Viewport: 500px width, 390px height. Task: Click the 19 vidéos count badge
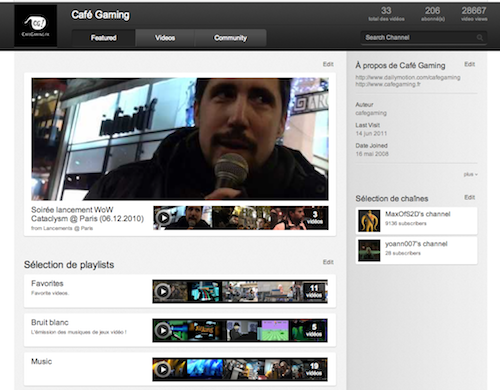pyautogui.click(x=314, y=369)
